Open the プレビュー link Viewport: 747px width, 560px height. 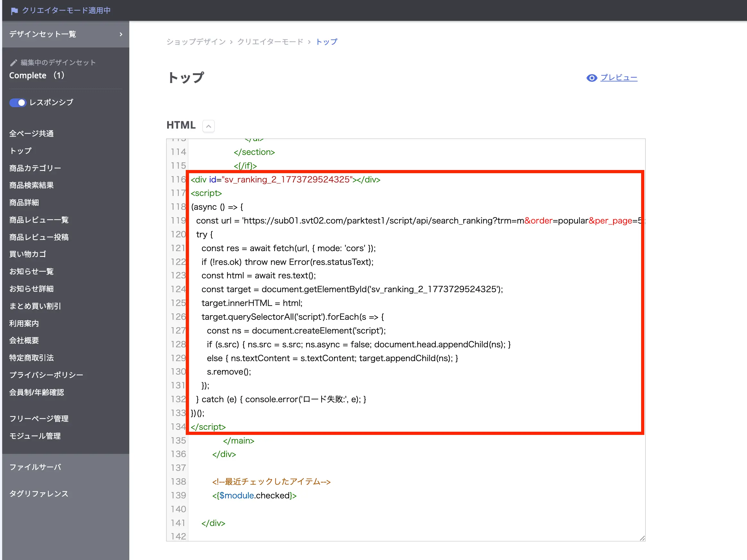point(619,78)
